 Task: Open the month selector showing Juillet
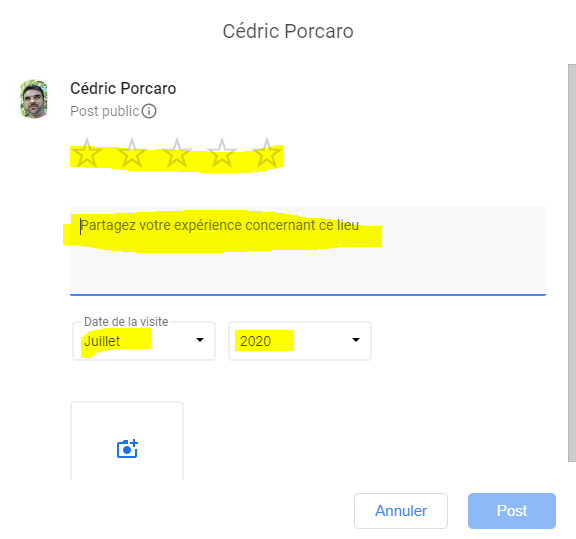pos(144,341)
